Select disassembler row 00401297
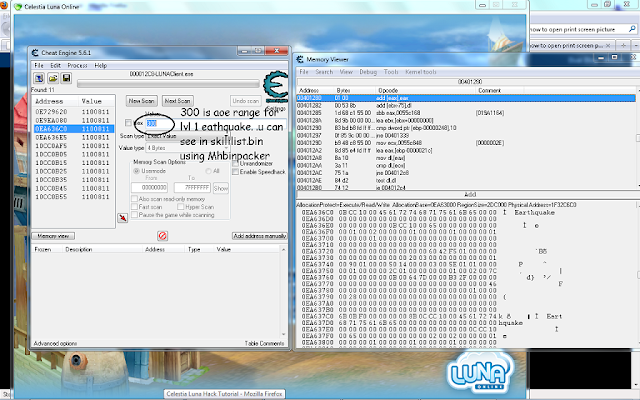The width and height of the screenshot is (640, 400). tap(466, 135)
